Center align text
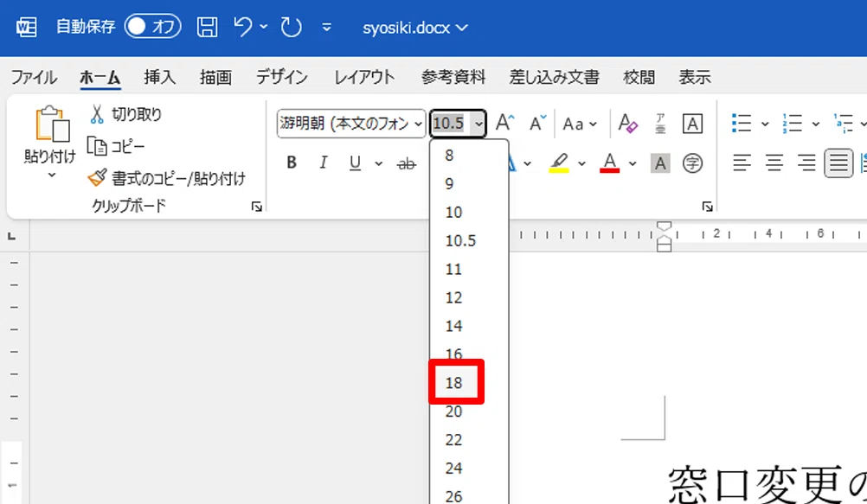 [x=774, y=163]
